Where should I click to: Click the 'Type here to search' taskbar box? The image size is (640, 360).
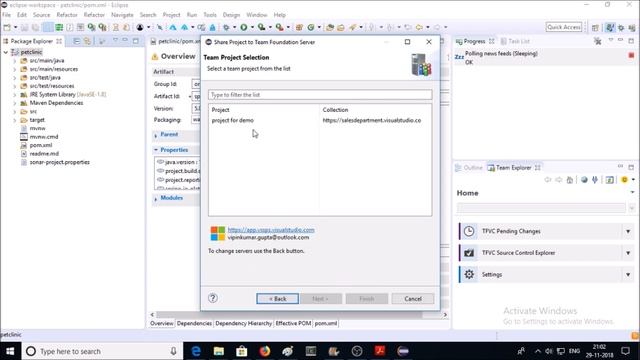point(101,351)
